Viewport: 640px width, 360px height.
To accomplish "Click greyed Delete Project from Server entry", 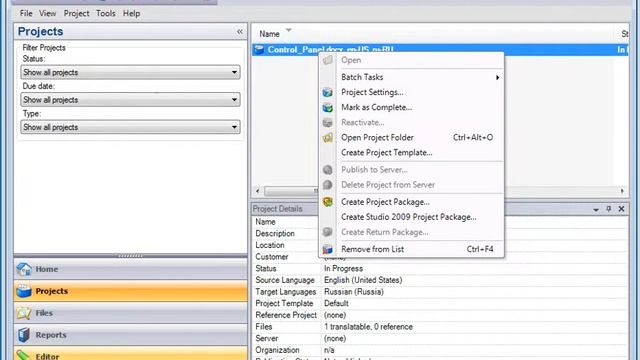I will (x=411, y=185).
